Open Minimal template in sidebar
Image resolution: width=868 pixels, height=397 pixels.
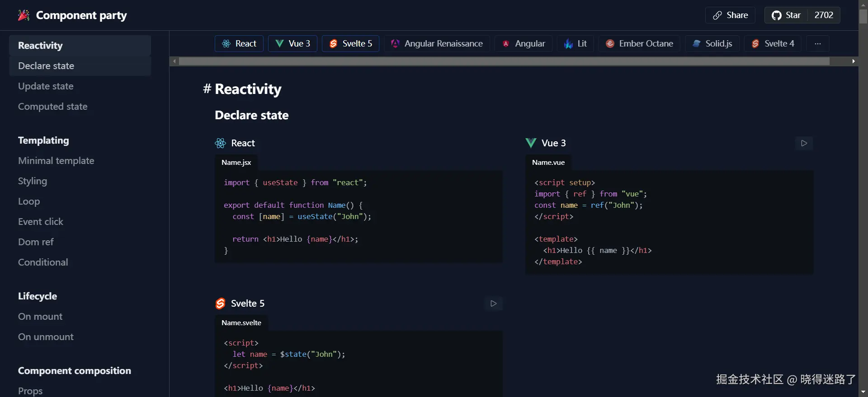[56, 161]
